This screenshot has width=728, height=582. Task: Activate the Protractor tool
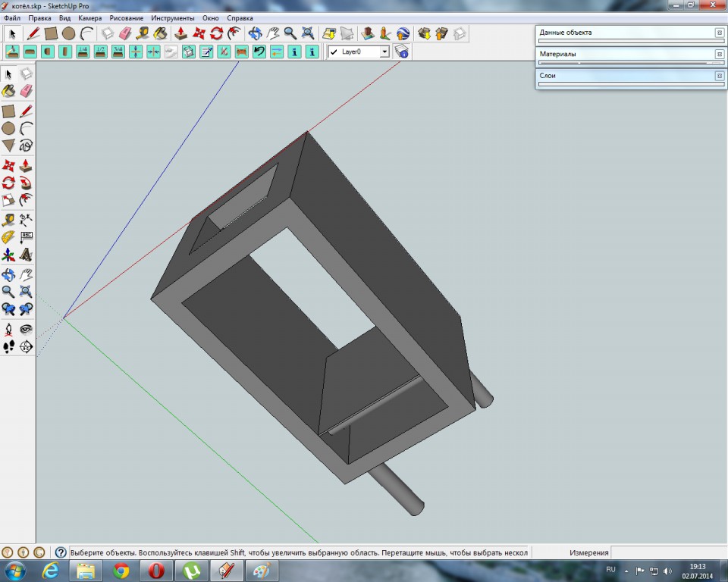pos(8,237)
